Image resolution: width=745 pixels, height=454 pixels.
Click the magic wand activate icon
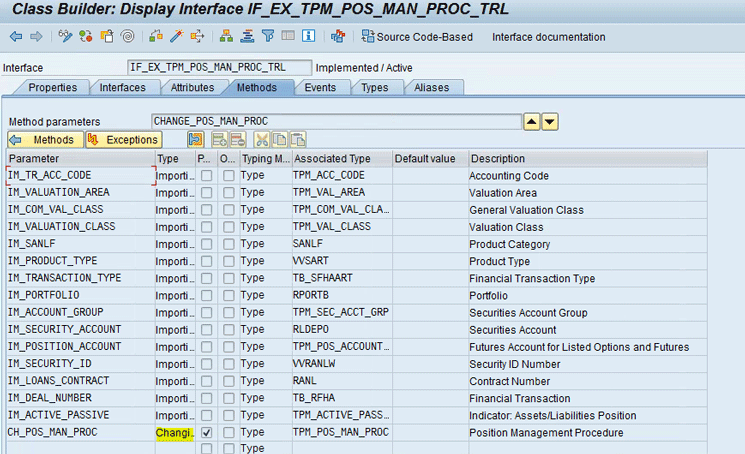pos(176,37)
